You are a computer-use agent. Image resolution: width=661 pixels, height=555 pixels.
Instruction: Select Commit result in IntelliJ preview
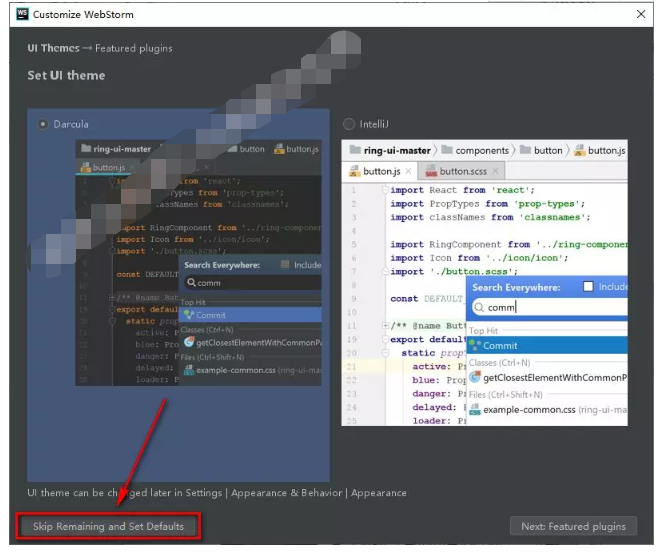click(547, 345)
